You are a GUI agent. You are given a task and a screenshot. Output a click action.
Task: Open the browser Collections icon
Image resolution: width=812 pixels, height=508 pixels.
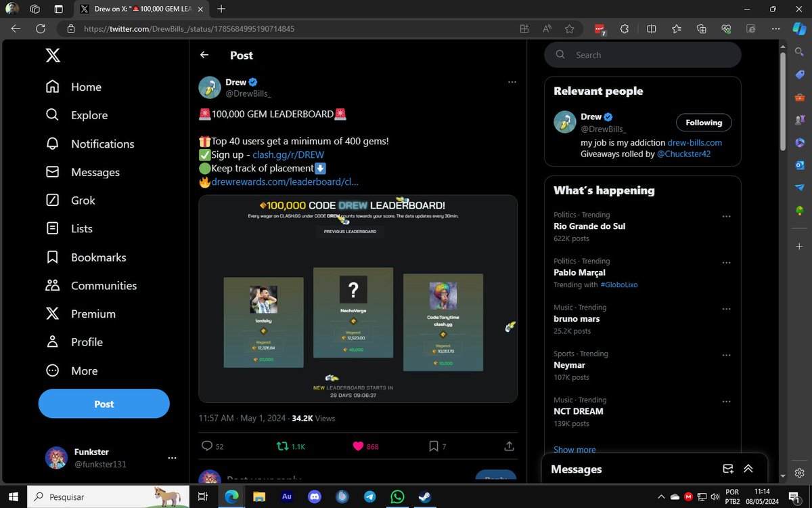tap(702, 29)
